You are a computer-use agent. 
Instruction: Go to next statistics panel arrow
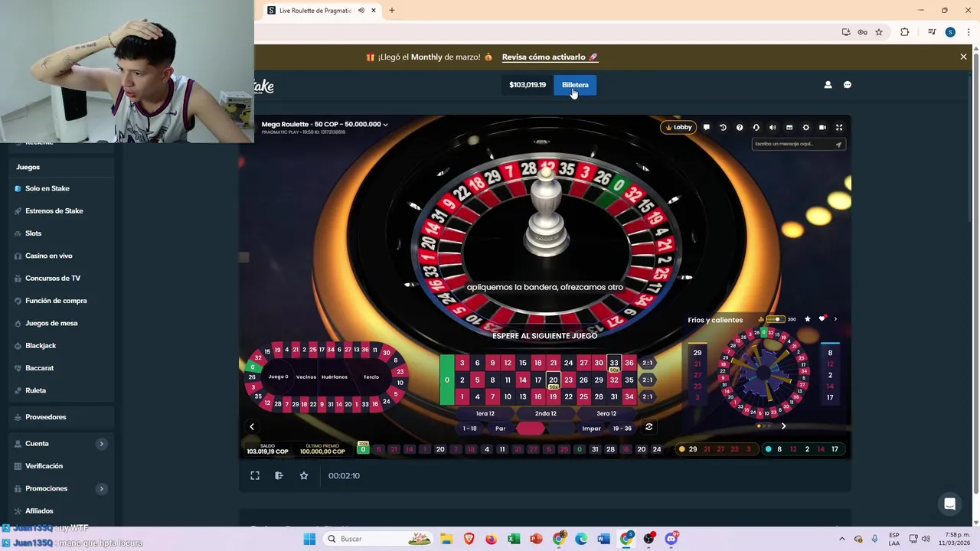pos(783,426)
